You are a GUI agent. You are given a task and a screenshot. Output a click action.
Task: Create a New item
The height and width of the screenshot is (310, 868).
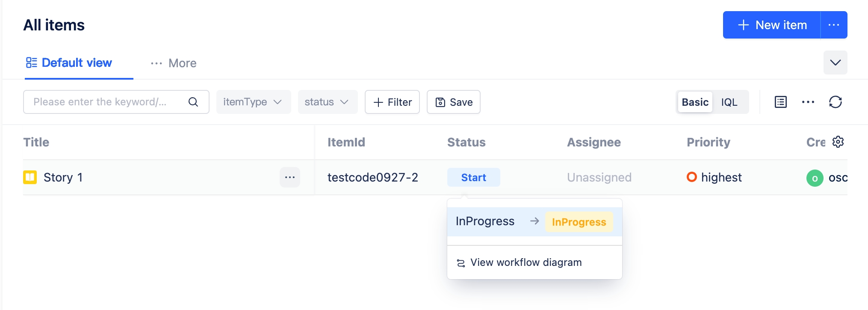[772, 25]
